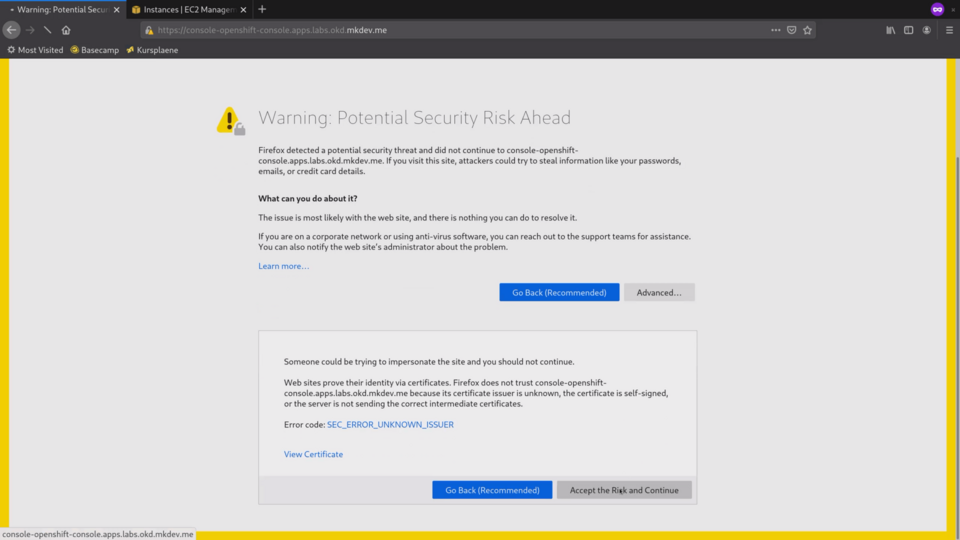Click Accept the Risk and Continue
This screenshot has width=960, height=540.
[624, 490]
